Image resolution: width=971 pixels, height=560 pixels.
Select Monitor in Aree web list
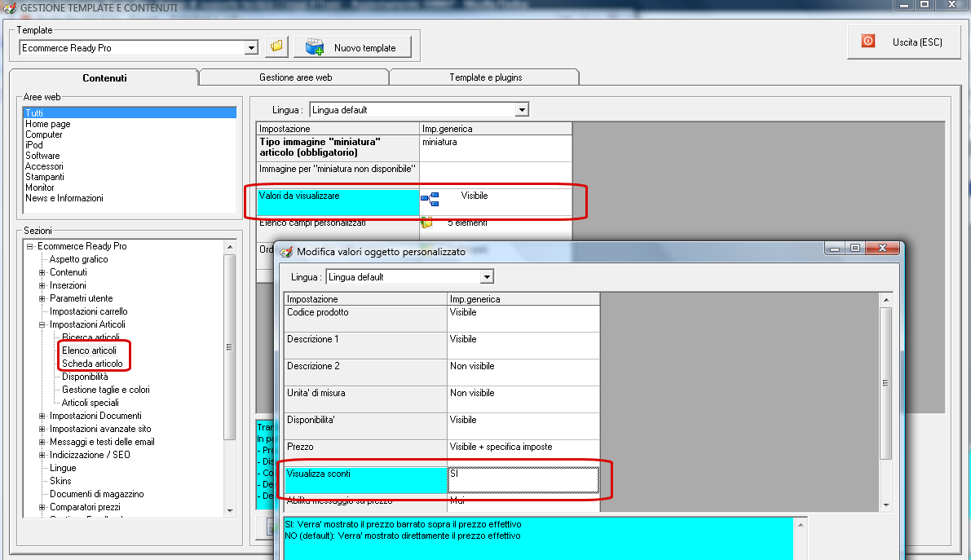pyautogui.click(x=40, y=187)
